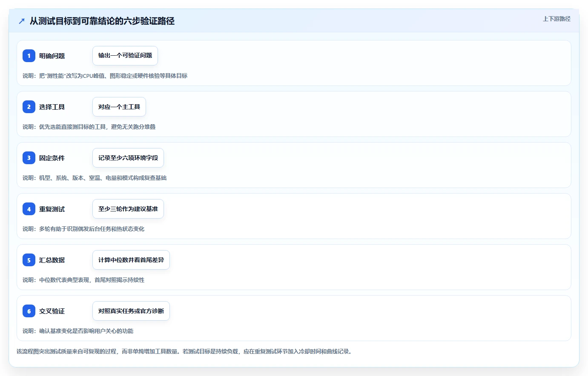This screenshot has height=376, width=588.
Task: Click step number 5 badge
Action: click(x=29, y=260)
